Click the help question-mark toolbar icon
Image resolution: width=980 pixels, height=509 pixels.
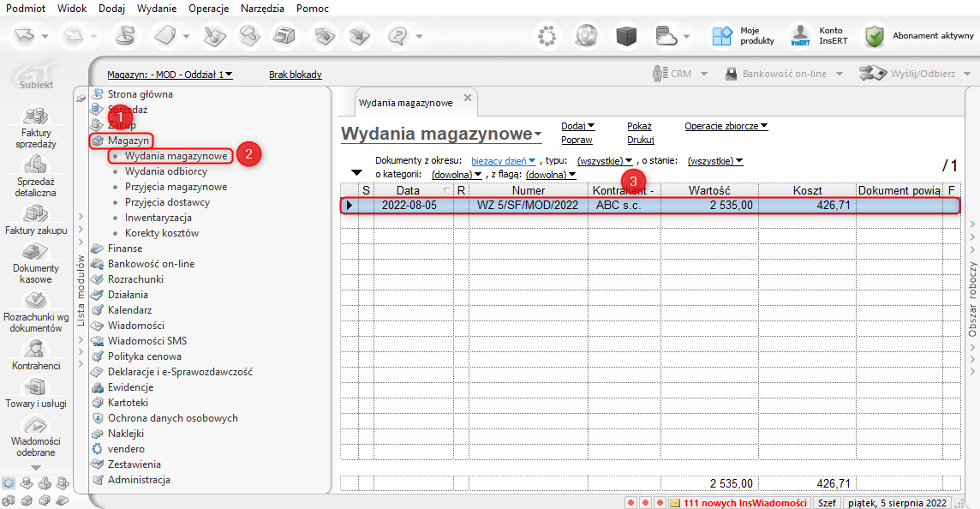(x=397, y=36)
